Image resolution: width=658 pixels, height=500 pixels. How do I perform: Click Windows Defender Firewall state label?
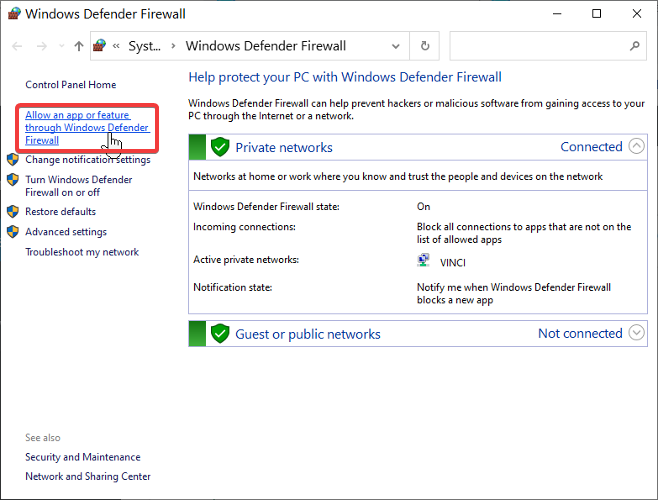point(266,207)
